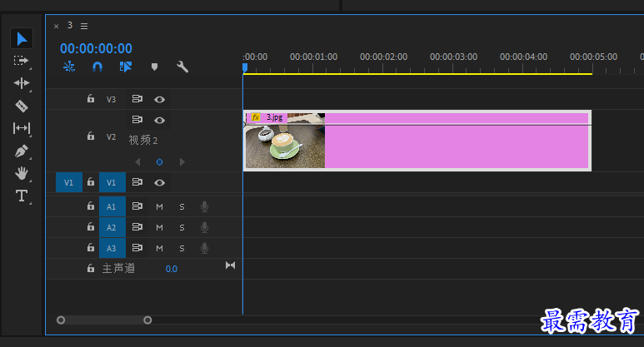The width and height of the screenshot is (644, 347).
Task: Add or remove keyframe on V2
Action: 159,162
